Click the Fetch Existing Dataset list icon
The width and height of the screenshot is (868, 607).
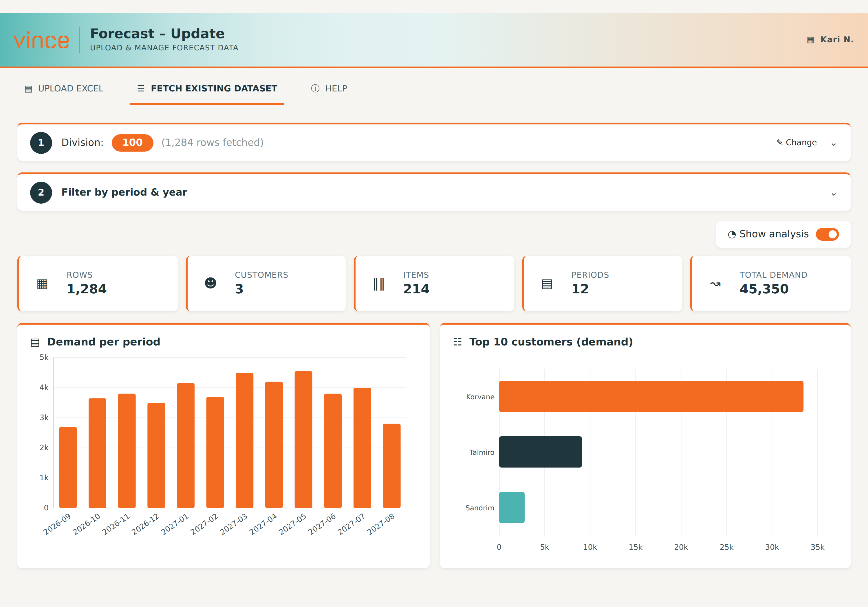[141, 88]
